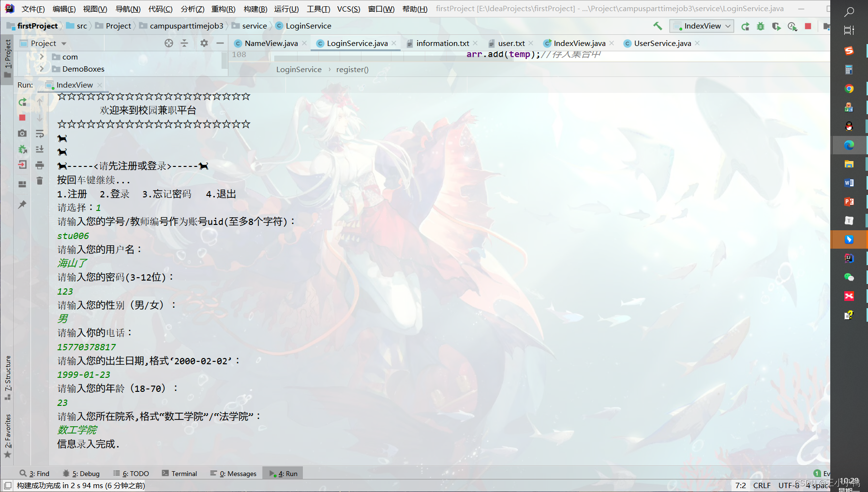Click the down stack trace arrow

40,118
